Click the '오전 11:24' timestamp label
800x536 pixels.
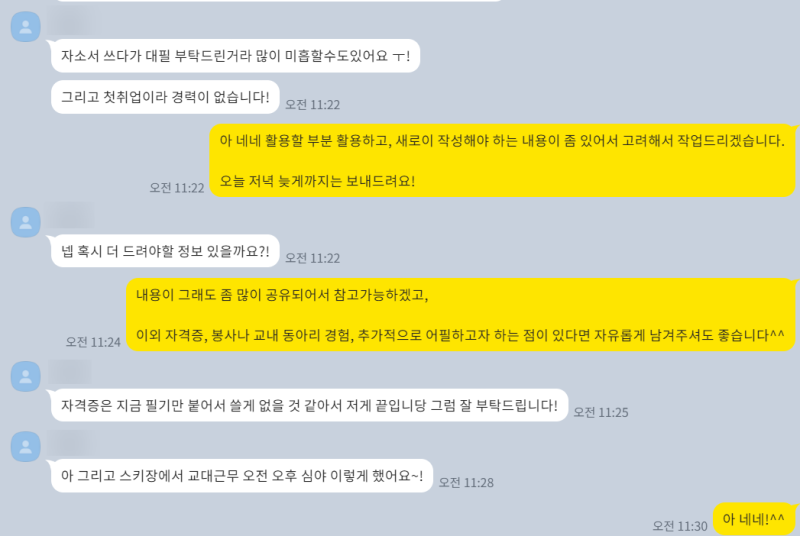93,342
